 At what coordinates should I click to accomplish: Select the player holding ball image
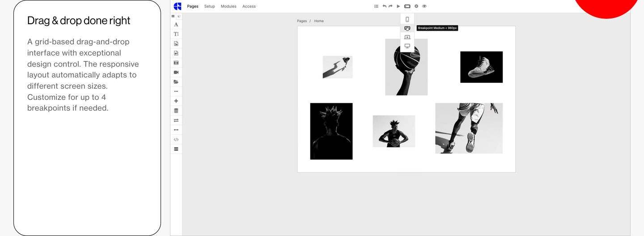click(x=394, y=131)
